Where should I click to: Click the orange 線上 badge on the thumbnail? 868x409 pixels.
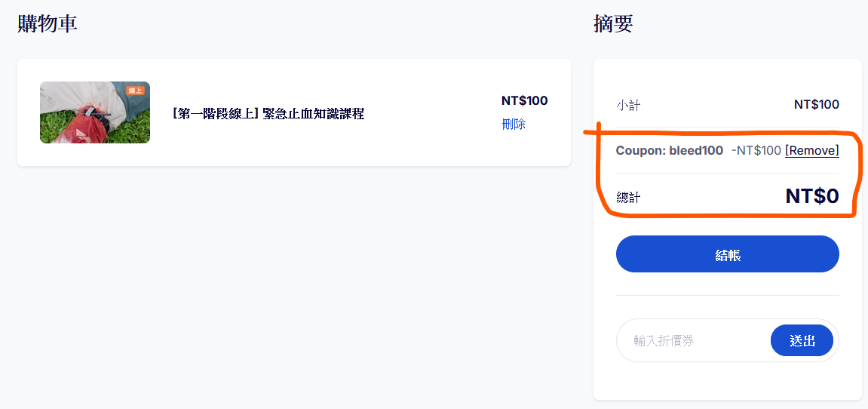pos(135,91)
